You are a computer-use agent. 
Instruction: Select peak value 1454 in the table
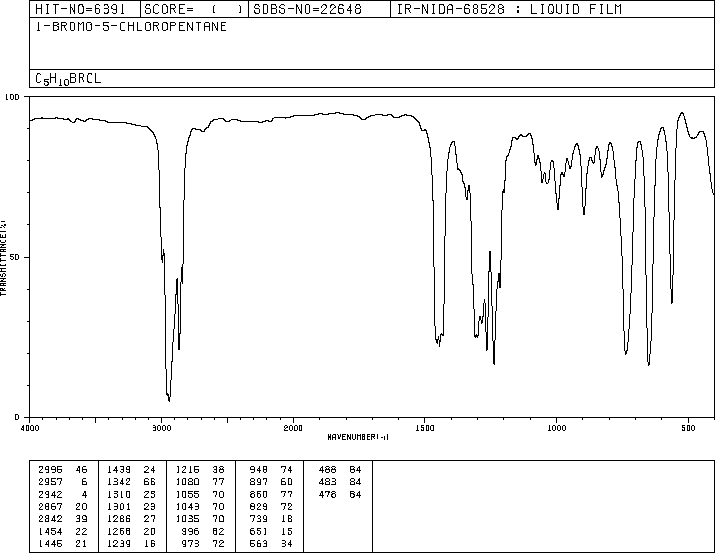pyautogui.click(x=50, y=531)
